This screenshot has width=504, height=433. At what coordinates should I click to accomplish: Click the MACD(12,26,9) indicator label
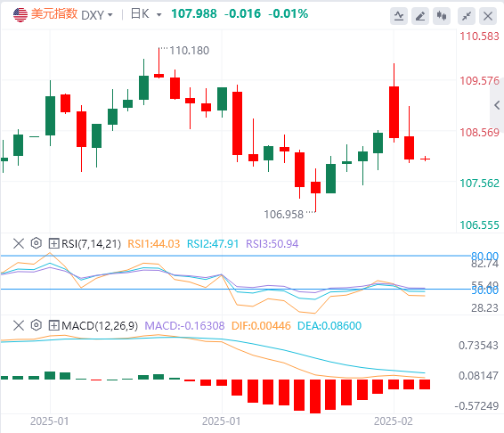[100, 326]
